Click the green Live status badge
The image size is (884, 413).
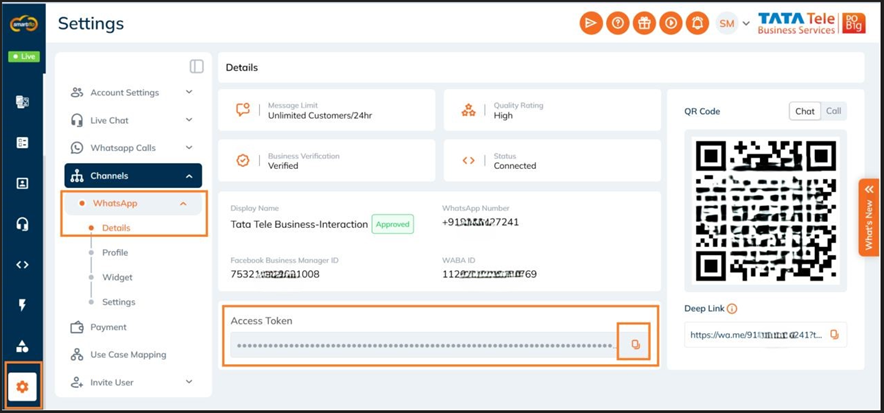23,56
